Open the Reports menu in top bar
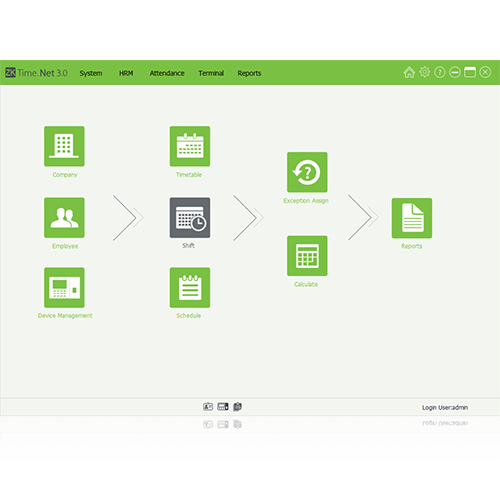 (249, 73)
